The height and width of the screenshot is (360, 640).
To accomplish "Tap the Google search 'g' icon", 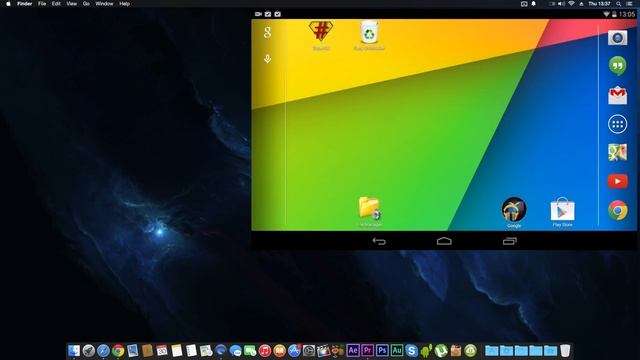I will [267, 32].
